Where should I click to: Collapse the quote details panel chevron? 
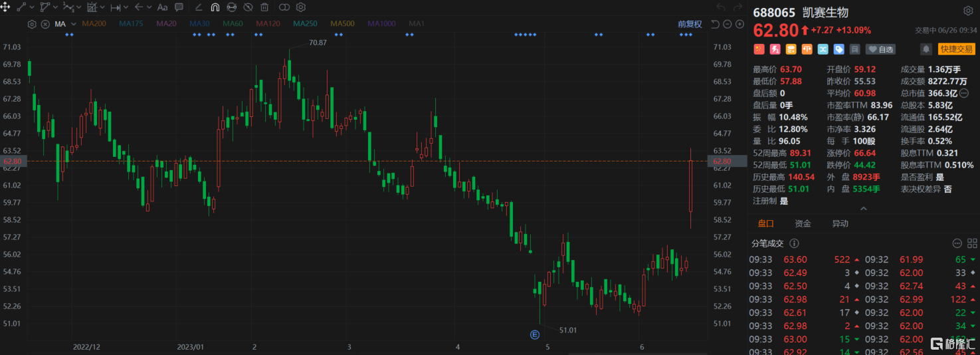[863, 209]
